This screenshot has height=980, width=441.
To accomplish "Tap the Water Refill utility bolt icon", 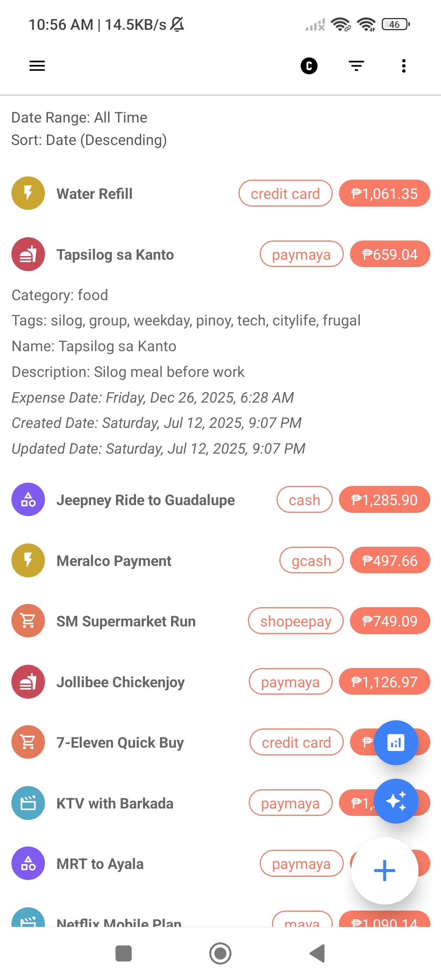I will (x=28, y=193).
